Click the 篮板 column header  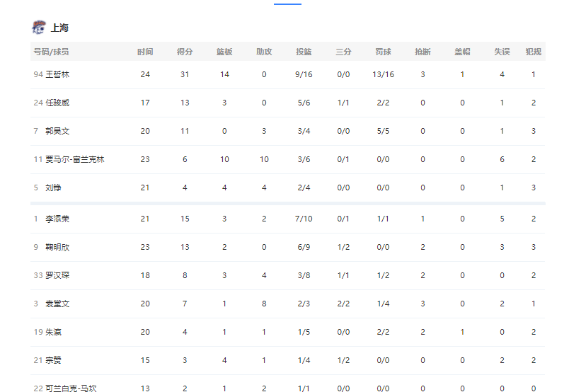coord(224,52)
